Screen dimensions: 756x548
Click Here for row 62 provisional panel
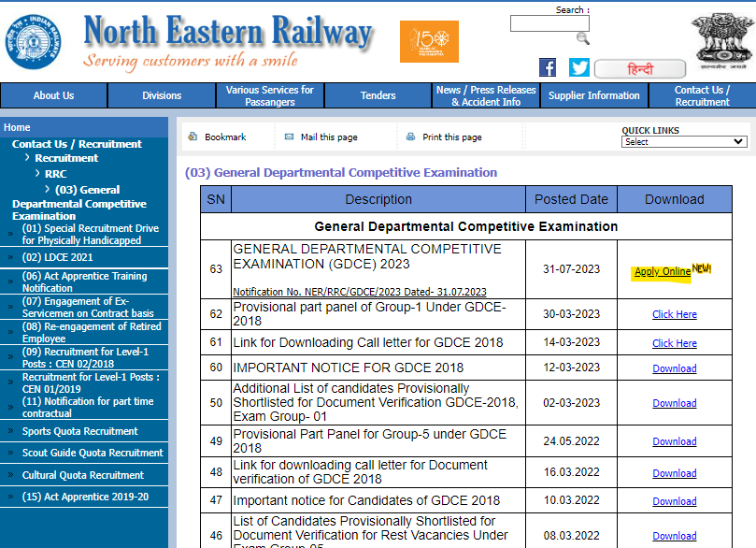click(675, 314)
